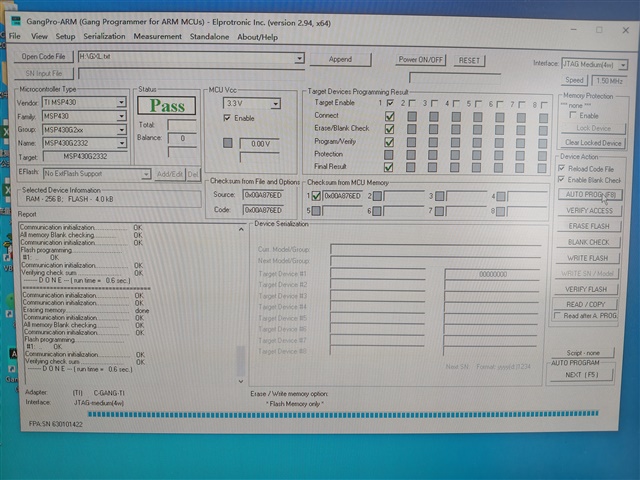Viewport: 640px width, 480px height.
Task: Toggle the Reload Code File checkbox
Action: pos(562,168)
